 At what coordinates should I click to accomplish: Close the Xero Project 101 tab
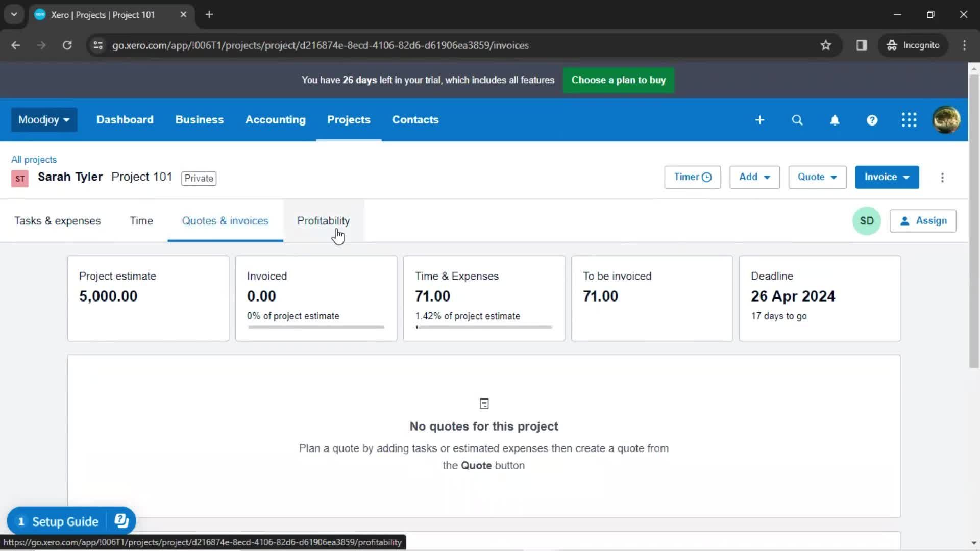coord(183,15)
